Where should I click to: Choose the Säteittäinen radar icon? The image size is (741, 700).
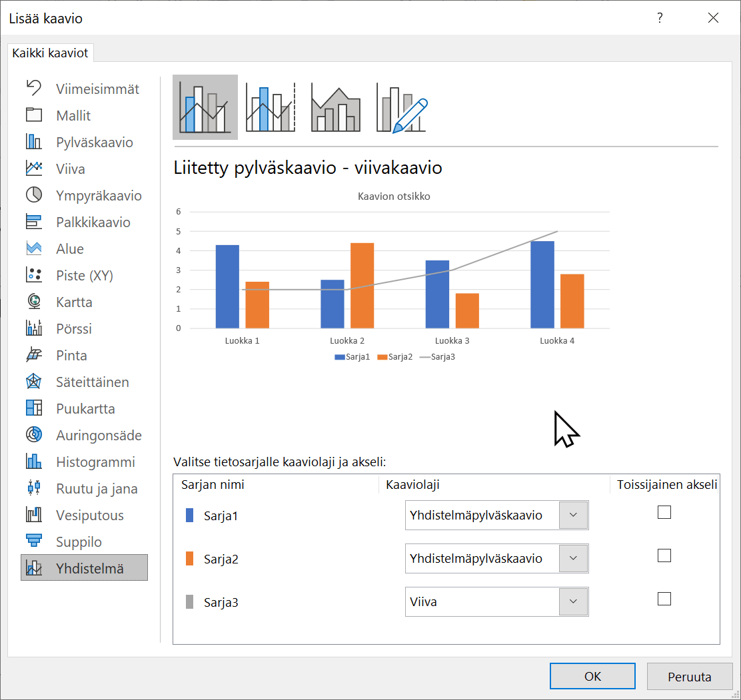(33, 381)
